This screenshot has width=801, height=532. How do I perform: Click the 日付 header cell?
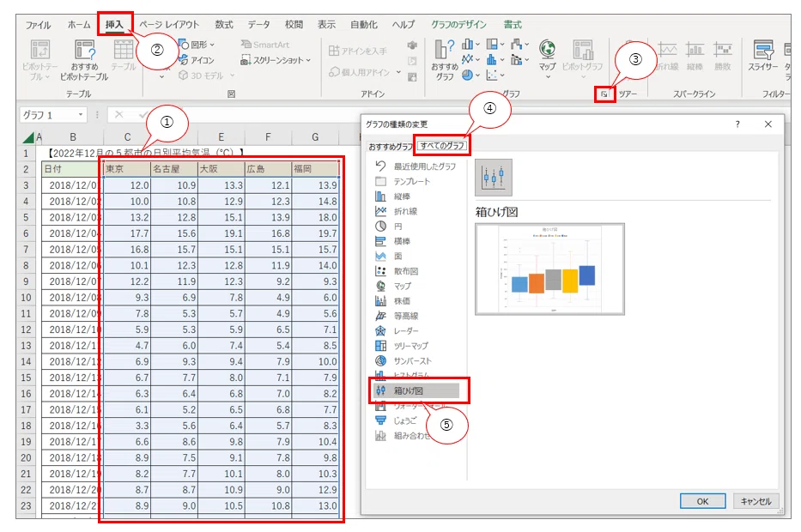(70, 169)
